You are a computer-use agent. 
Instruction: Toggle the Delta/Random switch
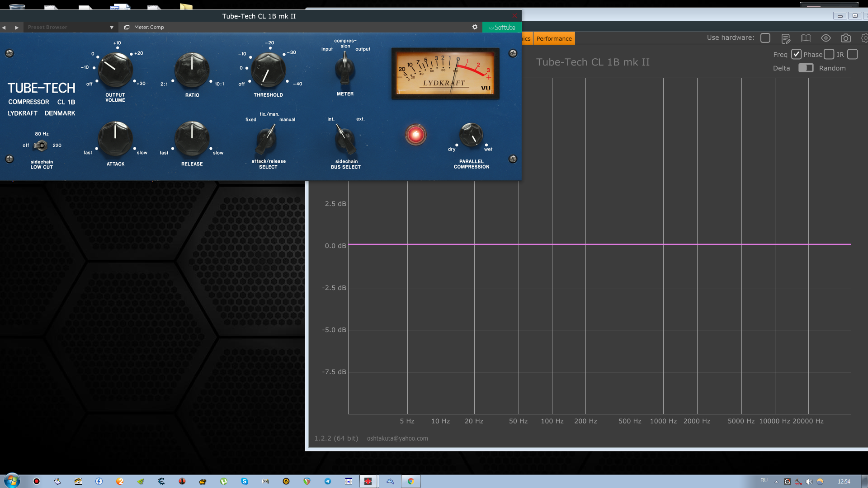coord(805,68)
